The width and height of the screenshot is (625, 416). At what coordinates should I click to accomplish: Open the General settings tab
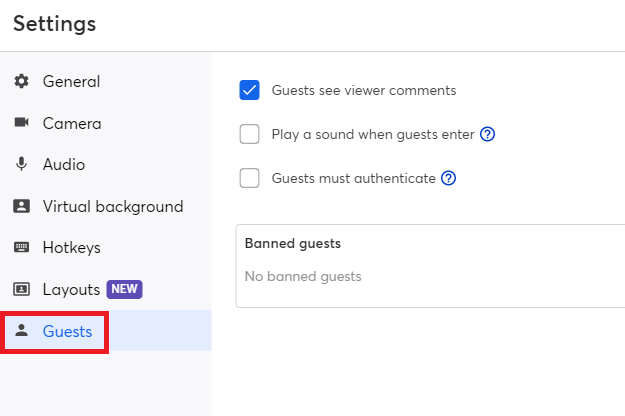coord(71,81)
